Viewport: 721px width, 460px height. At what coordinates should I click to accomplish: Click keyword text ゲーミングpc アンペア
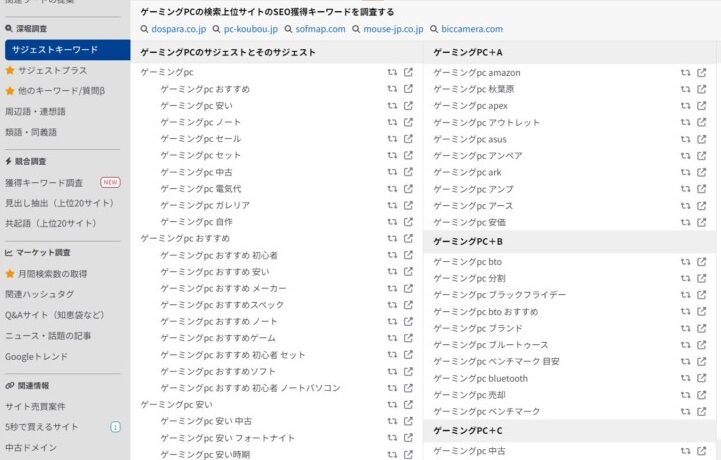[x=478, y=155]
